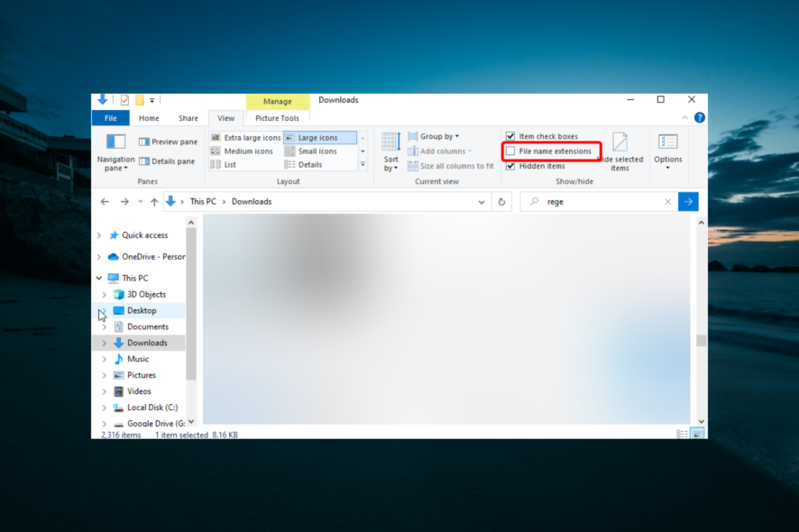
Task: Refresh the Downloads folder view
Action: pos(501,202)
